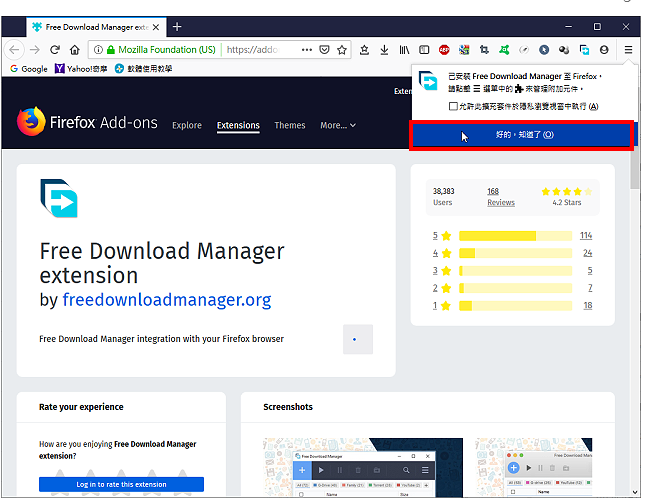This screenshot has width=651, height=501.
Task: Open the Downloads panel
Action: 384,50
